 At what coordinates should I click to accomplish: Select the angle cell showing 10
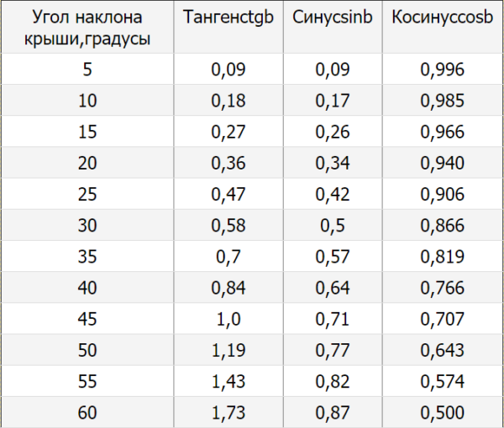coord(87,102)
